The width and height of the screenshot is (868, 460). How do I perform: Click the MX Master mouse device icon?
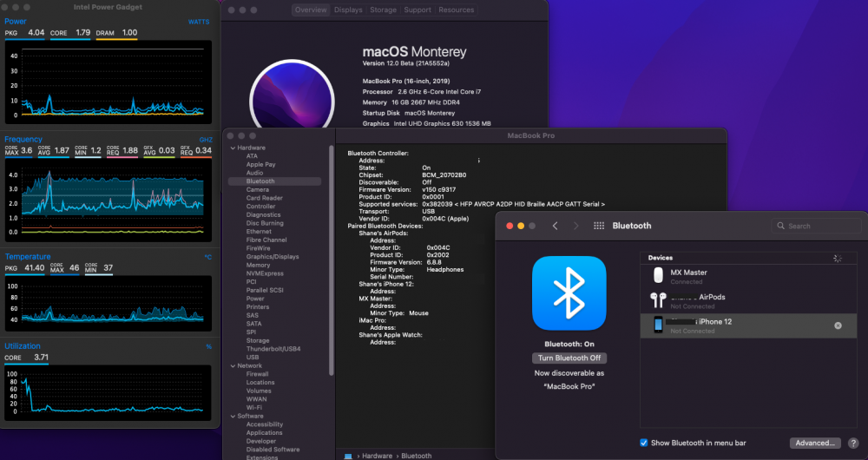(x=658, y=275)
